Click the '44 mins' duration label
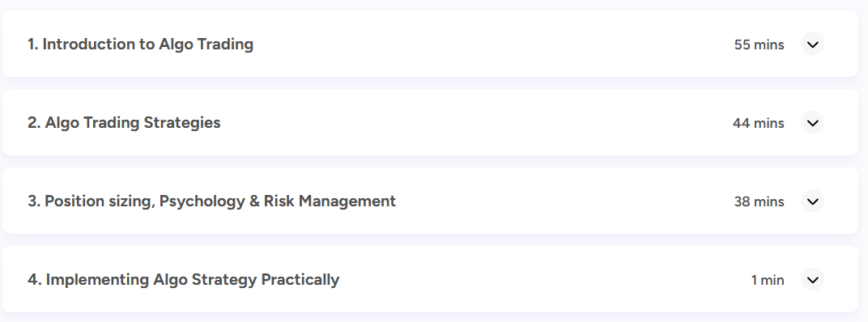 click(x=759, y=123)
